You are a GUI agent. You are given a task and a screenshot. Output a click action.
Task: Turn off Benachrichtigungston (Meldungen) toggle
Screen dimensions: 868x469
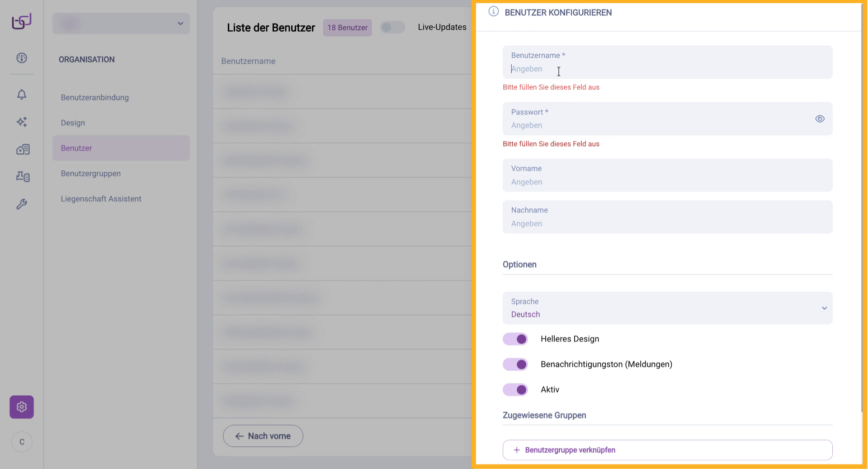[x=515, y=365]
